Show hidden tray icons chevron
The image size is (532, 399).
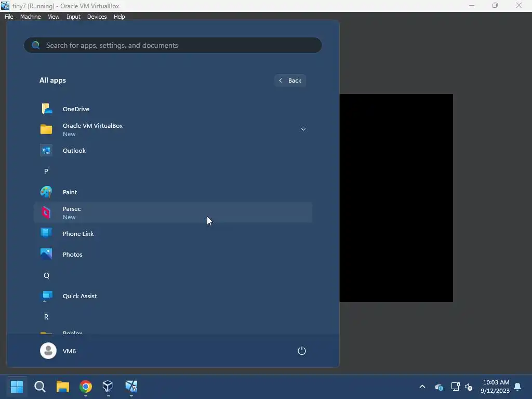click(x=422, y=387)
